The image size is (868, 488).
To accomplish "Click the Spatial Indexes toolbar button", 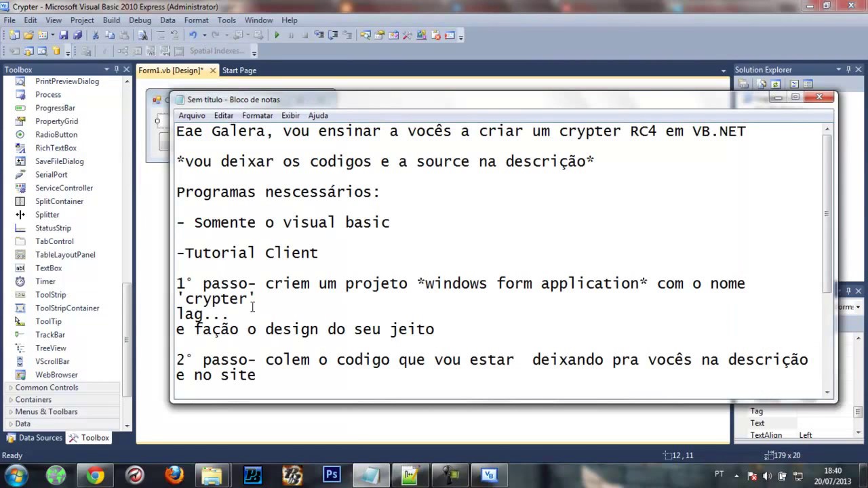I will 216,51.
